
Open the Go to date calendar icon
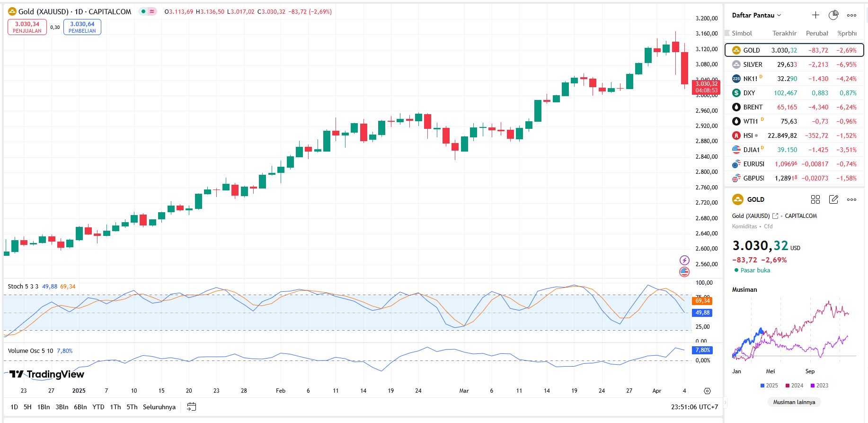coord(191,407)
